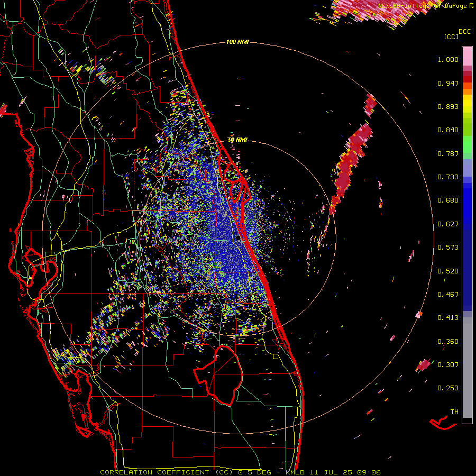Pick the bright green colorbar segment
The width and height of the screenshot is (476, 476).
pos(467,144)
